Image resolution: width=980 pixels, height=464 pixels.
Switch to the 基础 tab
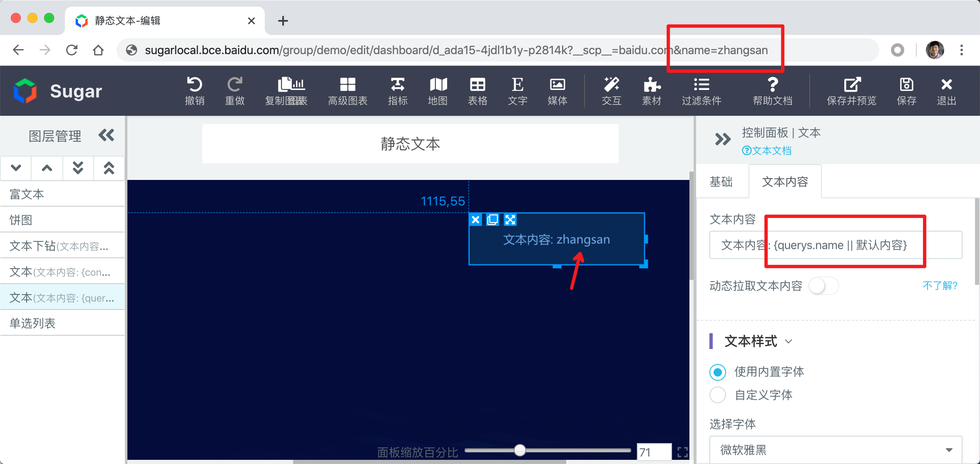coord(721,182)
